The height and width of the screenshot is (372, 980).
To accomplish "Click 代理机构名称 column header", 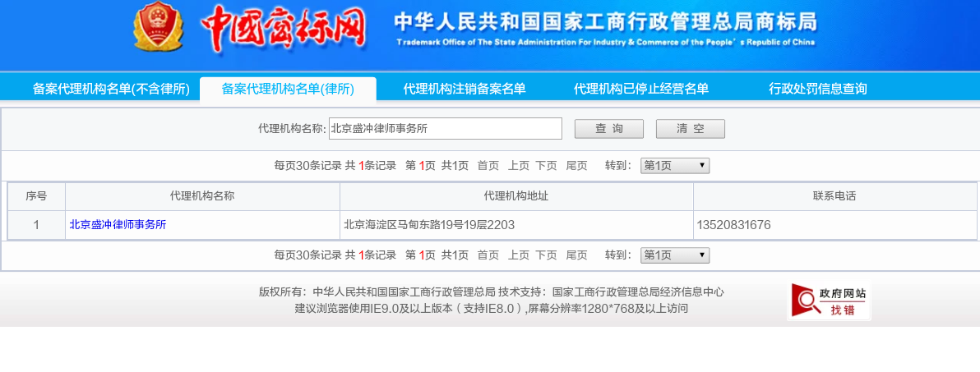I will click(202, 196).
